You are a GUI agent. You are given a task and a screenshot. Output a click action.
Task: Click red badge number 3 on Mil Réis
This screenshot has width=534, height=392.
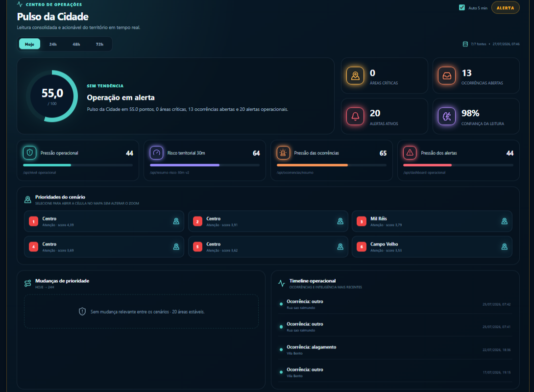(x=362, y=221)
